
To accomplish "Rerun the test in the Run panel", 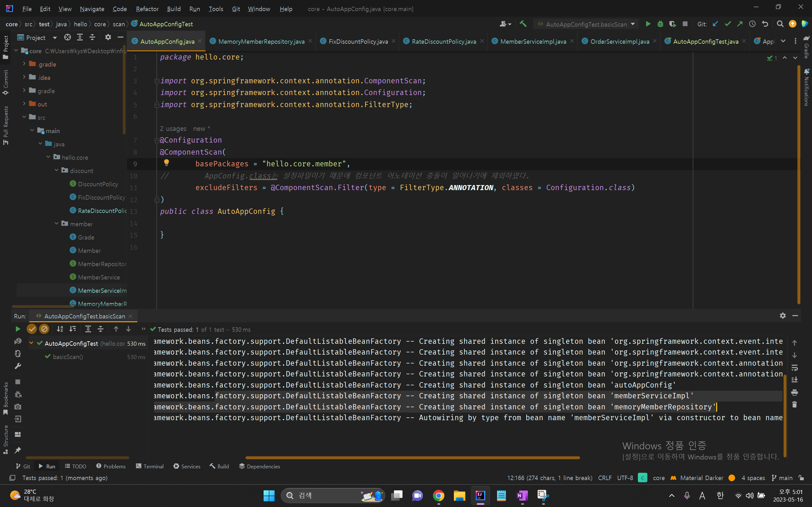I will [18, 329].
